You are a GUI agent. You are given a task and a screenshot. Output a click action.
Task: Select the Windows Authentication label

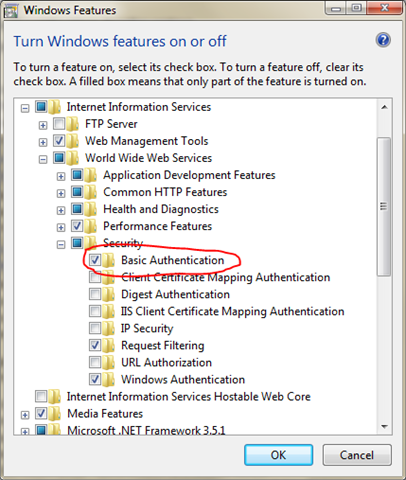pyautogui.click(x=183, y=379)
